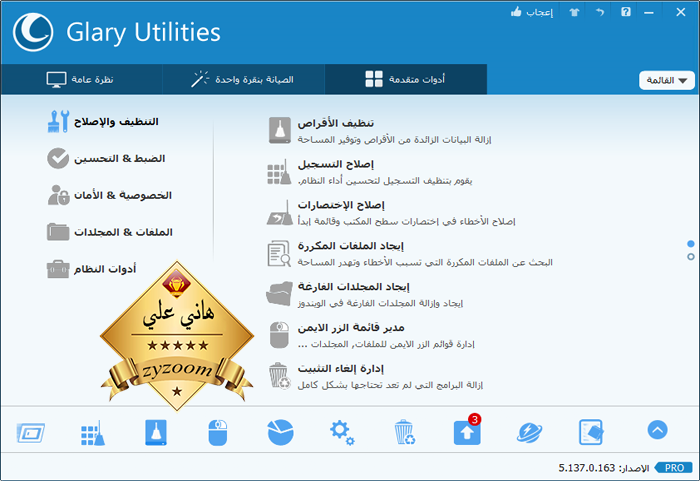This screenshot has width=700, height=481.
Task: Open the planet browser assistant icon
Action: pyautogui.click(x=529, y=433)
